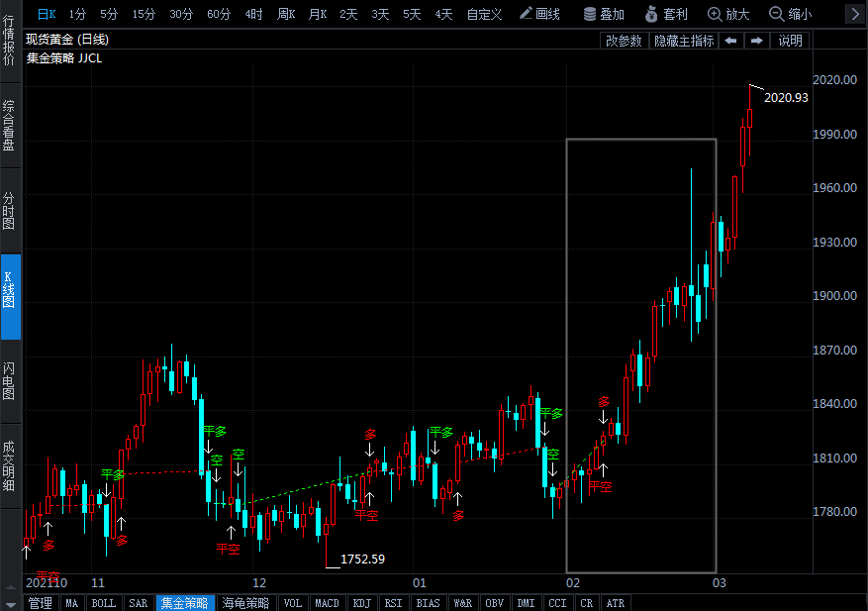
Task: Click the left arrow navigation button
Action: point(730,41)
